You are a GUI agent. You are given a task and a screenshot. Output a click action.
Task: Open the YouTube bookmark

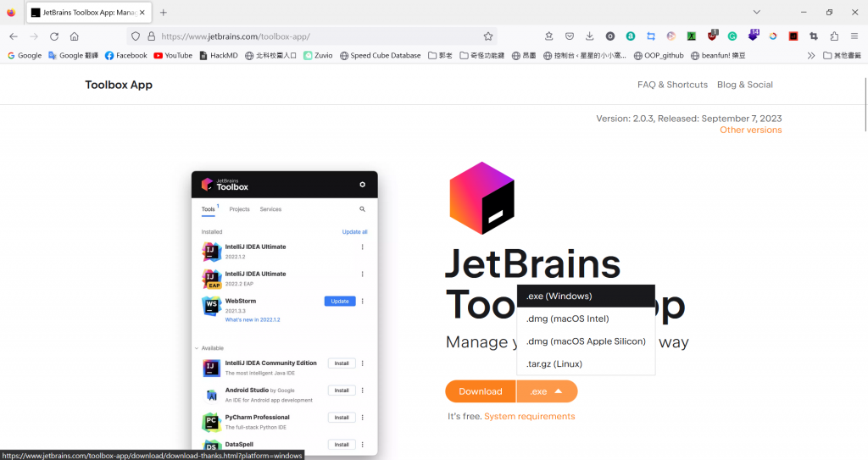(173, 55)
